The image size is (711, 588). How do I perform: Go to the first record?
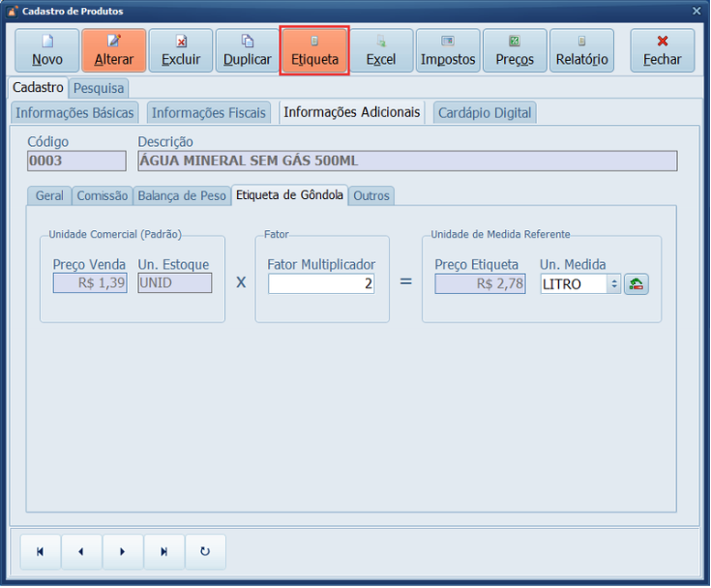pyautogui.click(x=41, y=551)
